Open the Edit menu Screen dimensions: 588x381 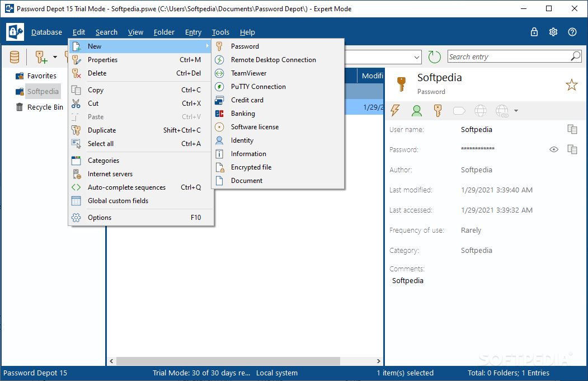[x=79, y=32]
